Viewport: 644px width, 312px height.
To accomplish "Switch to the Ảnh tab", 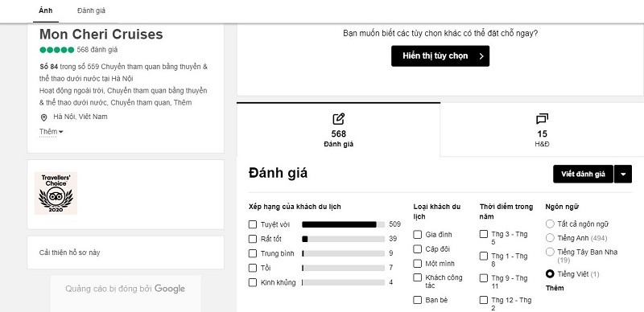I will click(x=46, y=10).
